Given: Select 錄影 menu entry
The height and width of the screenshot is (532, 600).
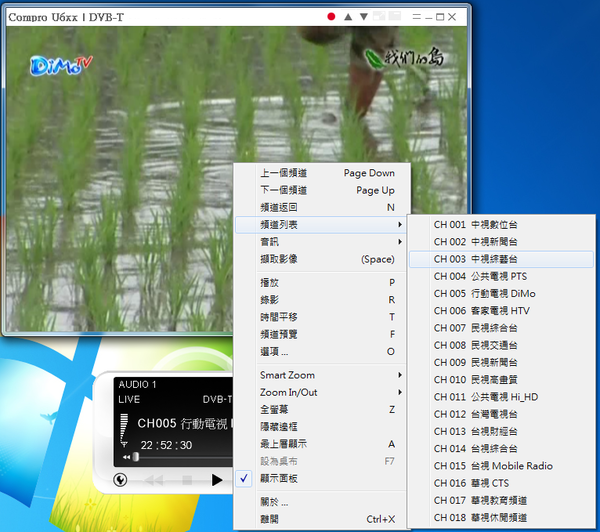Looking at the screenshot, I should (x=322, y=300).
